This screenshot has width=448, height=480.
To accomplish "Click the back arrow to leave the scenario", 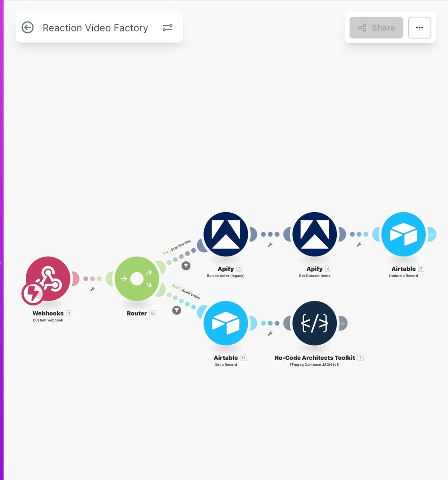I will point(28,28).
